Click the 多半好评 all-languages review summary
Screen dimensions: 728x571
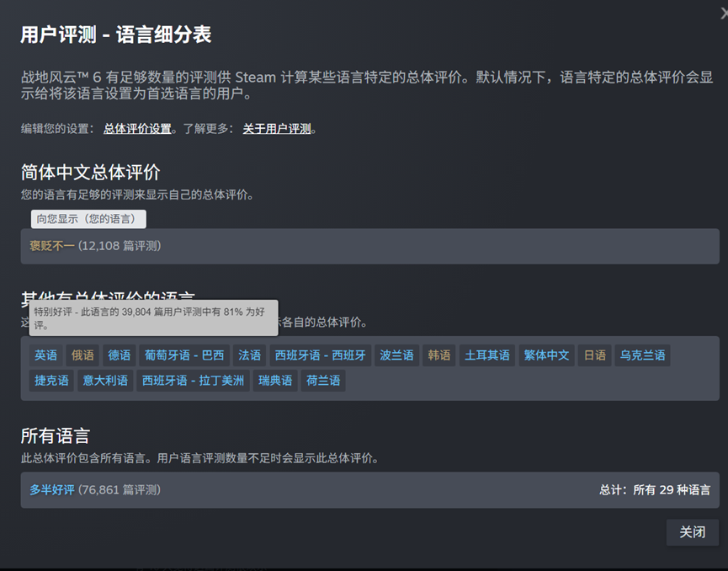click(x=52, y=490)
